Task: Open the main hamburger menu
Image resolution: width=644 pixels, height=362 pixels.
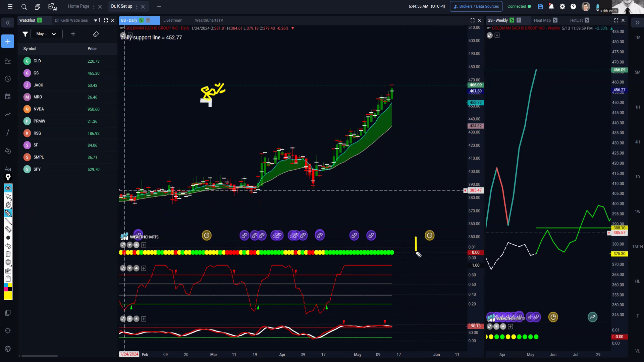Action: 10,6
